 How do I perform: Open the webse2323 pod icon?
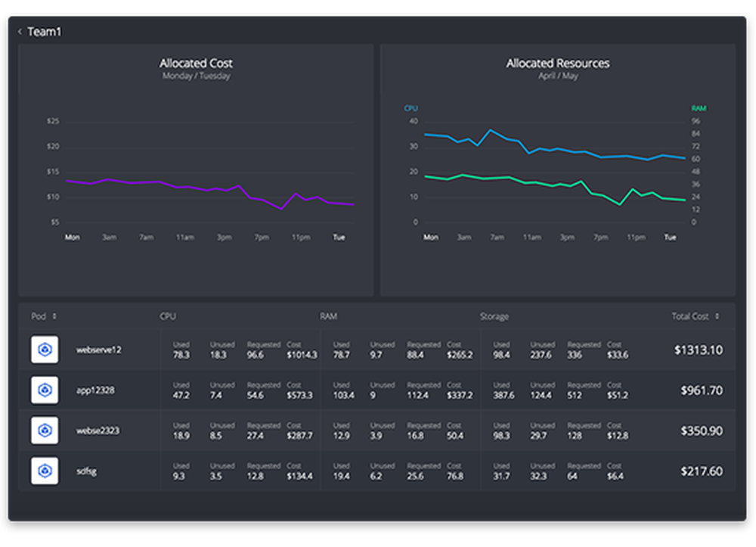pyautogui.click(x=45, y=430)
